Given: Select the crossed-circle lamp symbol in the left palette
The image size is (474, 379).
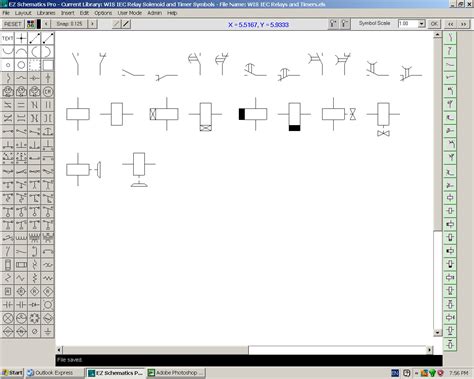Looking at the screenshot, I should click(x=8, y=318).
